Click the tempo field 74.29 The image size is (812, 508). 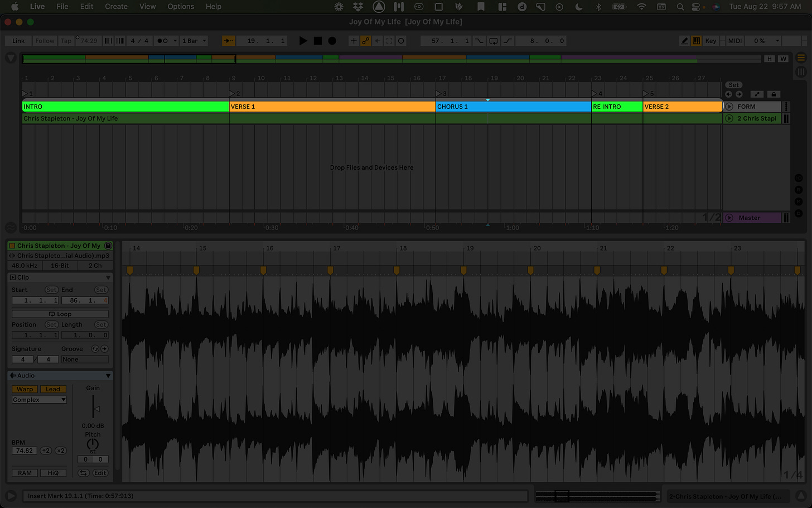point(89,41)
